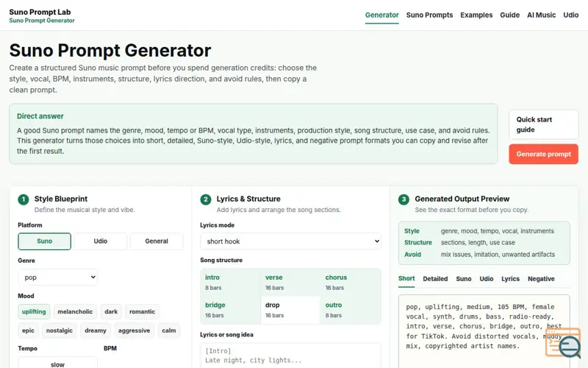Click the Generate prompt button
The image size is (588, 368).
543,154
